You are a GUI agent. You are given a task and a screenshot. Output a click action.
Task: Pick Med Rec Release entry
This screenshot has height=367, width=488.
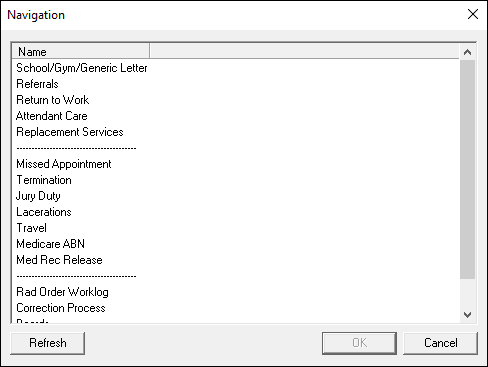[x=59, y=260]
